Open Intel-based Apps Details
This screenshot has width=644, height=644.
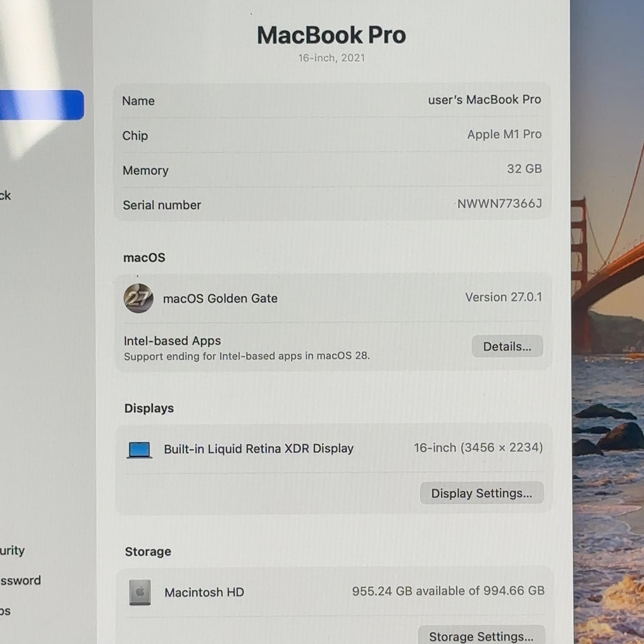(507, 347)
